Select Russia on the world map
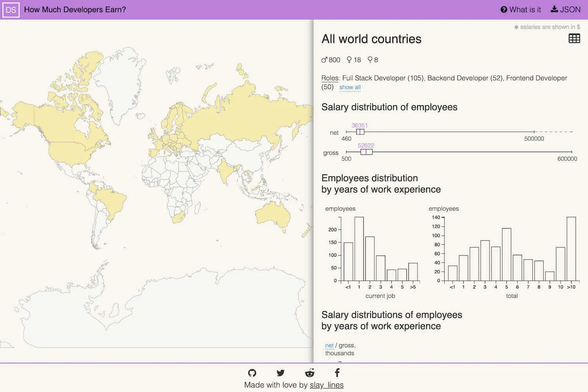 tap(251, 114)
